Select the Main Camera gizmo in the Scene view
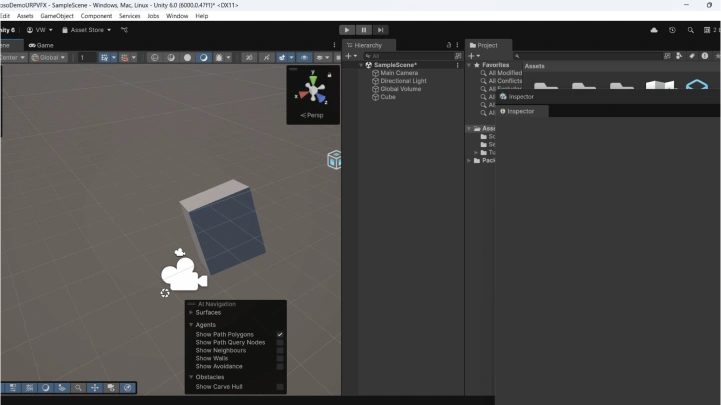This screenshot has width=721, height=405. pyautogui.click(x=184, y=274)
